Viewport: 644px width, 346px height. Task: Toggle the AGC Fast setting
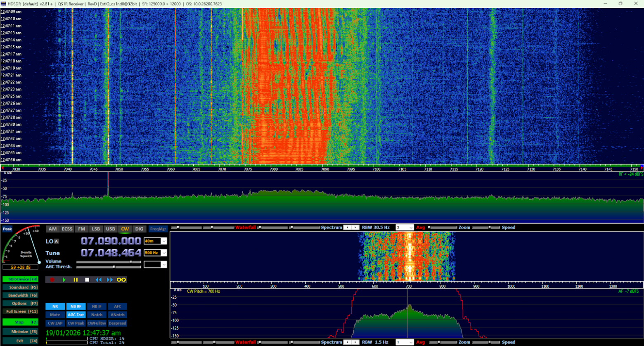coord(76,315)
